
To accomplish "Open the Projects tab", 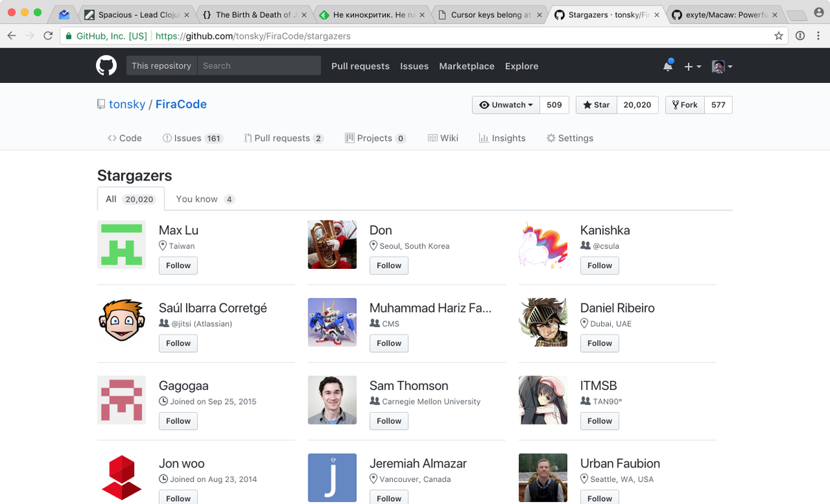I will (x=376, y=138).
